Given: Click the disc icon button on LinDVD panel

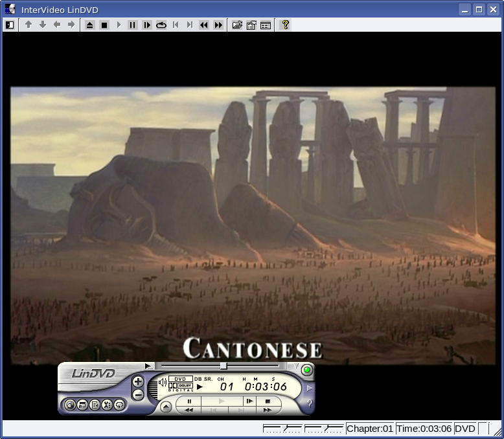Looking at the screenshot, I should pyautogui.click(x=70, y=405).
